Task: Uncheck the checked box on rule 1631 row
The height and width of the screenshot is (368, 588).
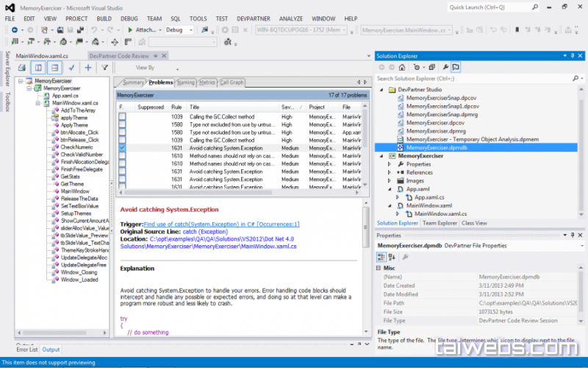Action: click(122, 148)
